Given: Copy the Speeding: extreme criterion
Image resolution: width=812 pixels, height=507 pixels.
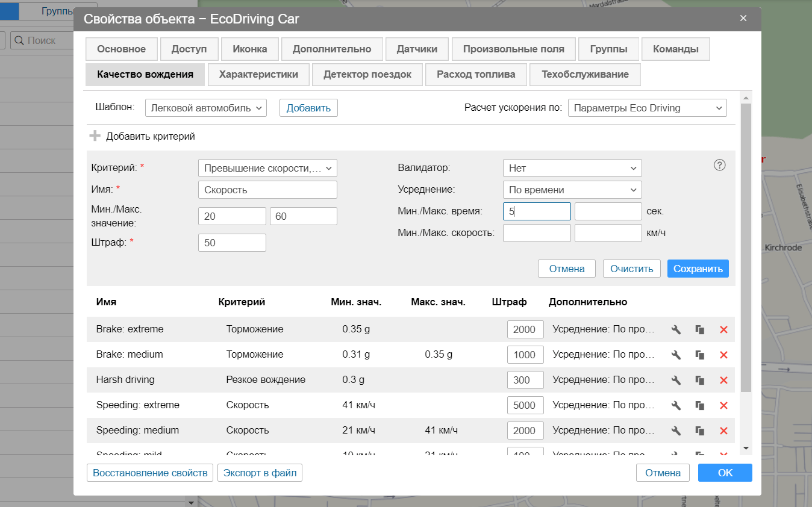Looking at the screenshot, I should [699, 405].
